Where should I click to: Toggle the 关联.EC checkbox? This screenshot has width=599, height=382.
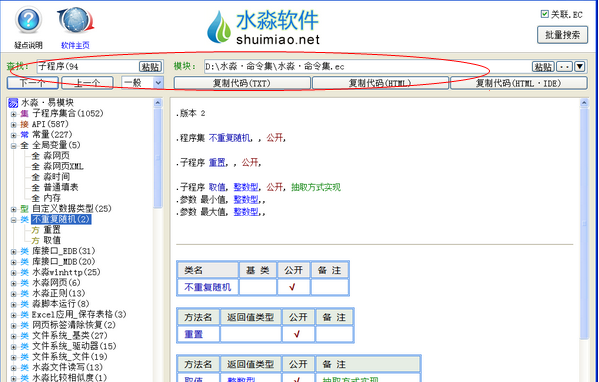point(545,14)
